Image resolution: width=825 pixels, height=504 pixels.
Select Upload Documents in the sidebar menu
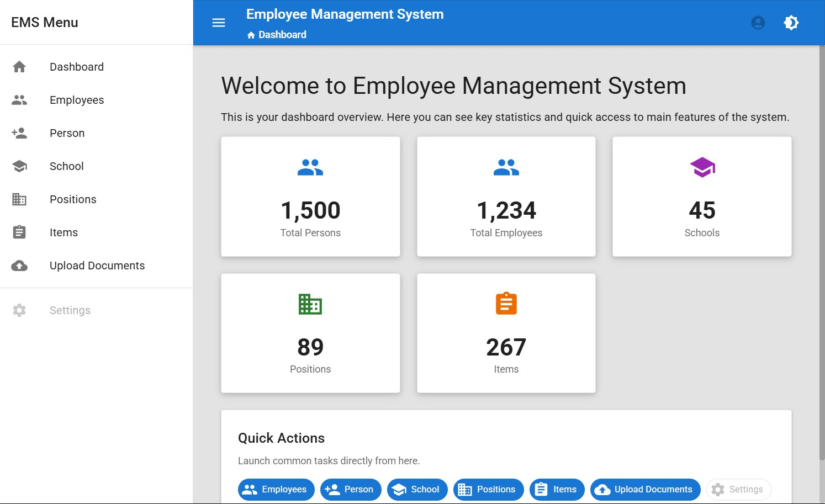(97, 266)
